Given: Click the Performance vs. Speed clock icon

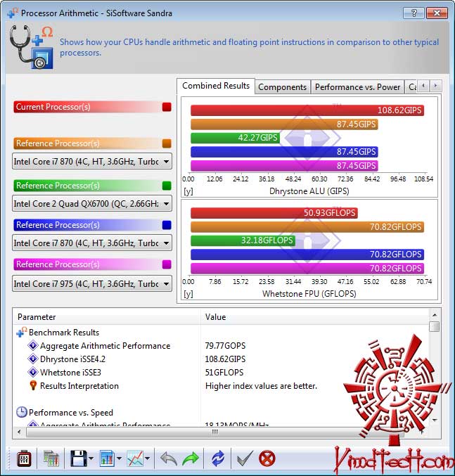Looking at the screenshot, I should coord(22,412).
